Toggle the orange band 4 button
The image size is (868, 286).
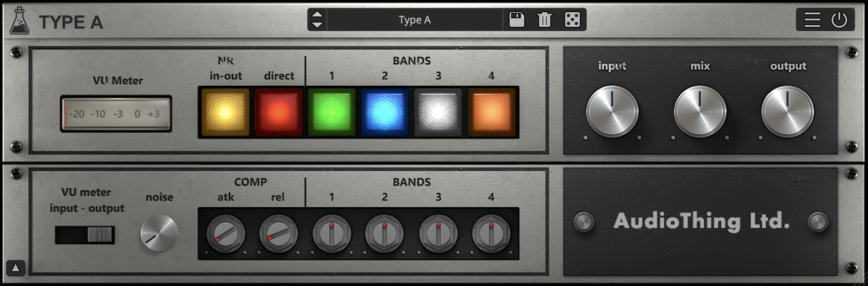[x=492, y=112]
